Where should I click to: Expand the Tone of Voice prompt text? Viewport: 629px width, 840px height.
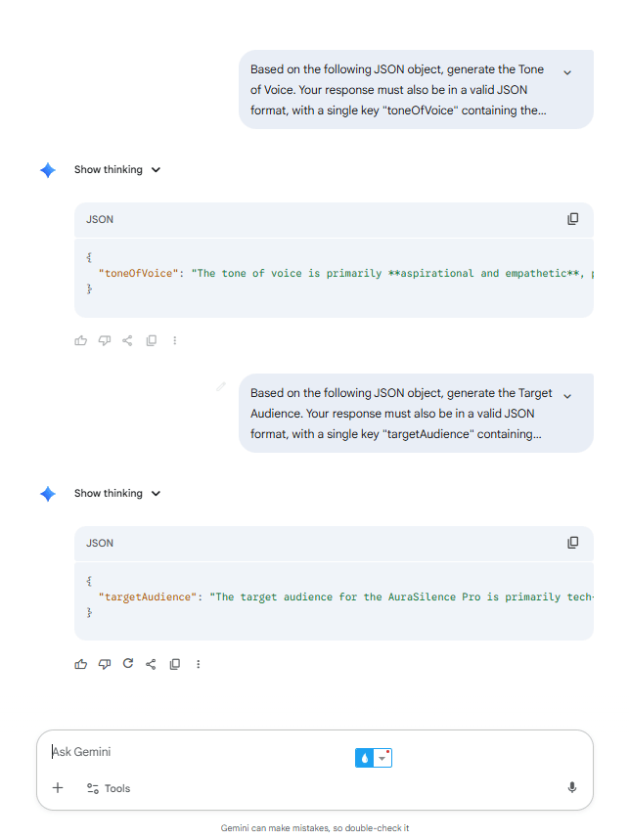567,72
